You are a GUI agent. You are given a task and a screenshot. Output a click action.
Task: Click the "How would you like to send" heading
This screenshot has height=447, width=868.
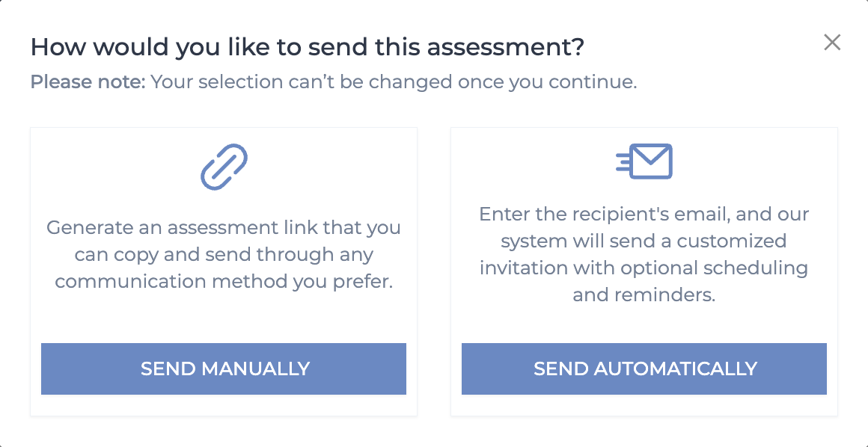point(307,48)
